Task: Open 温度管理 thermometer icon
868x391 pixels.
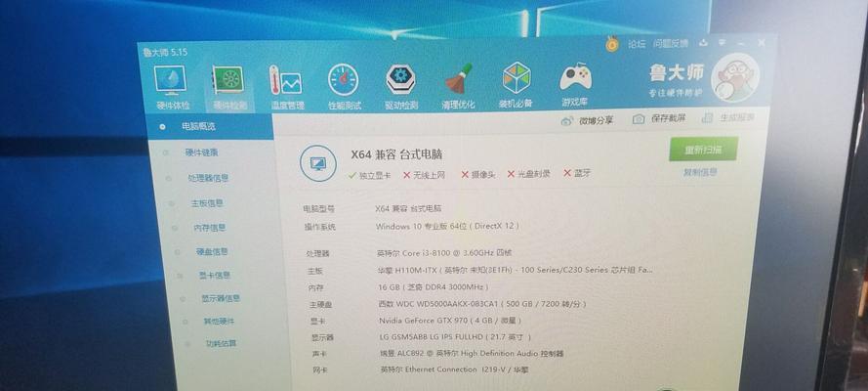Action: tap(285, 81)
